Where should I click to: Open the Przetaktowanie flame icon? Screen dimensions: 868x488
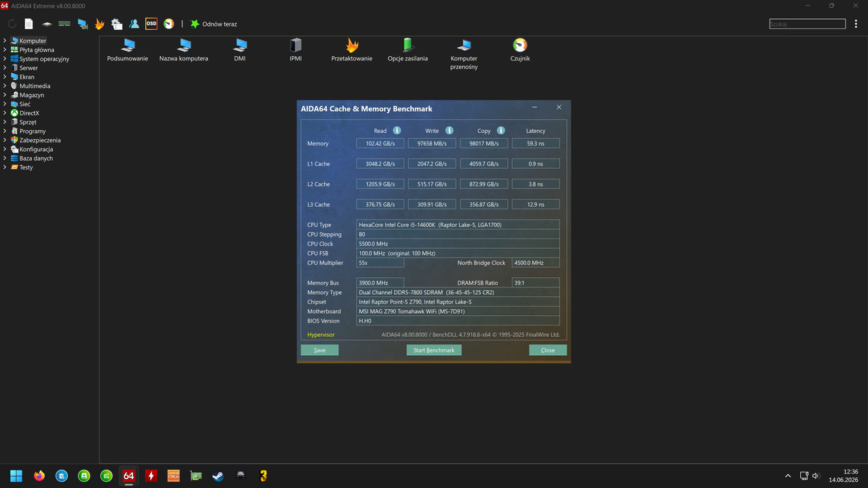click(x=352, y=50)
